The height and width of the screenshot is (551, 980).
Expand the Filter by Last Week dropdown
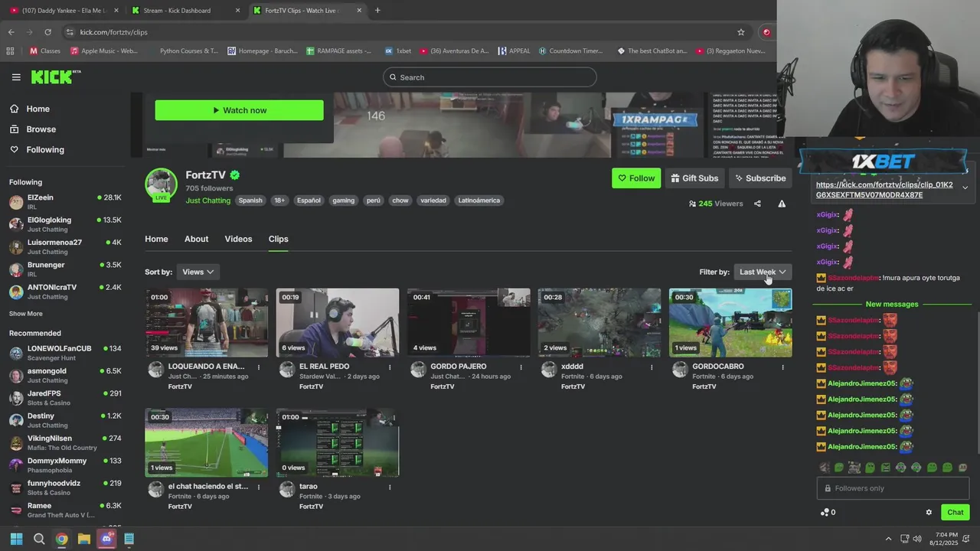(x=763, y=272)
